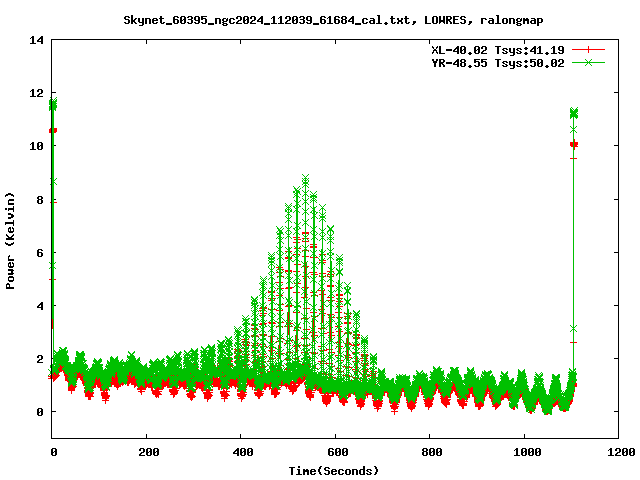Click x-axis tick label 200
640x480 pixels.
coord(148,452)
